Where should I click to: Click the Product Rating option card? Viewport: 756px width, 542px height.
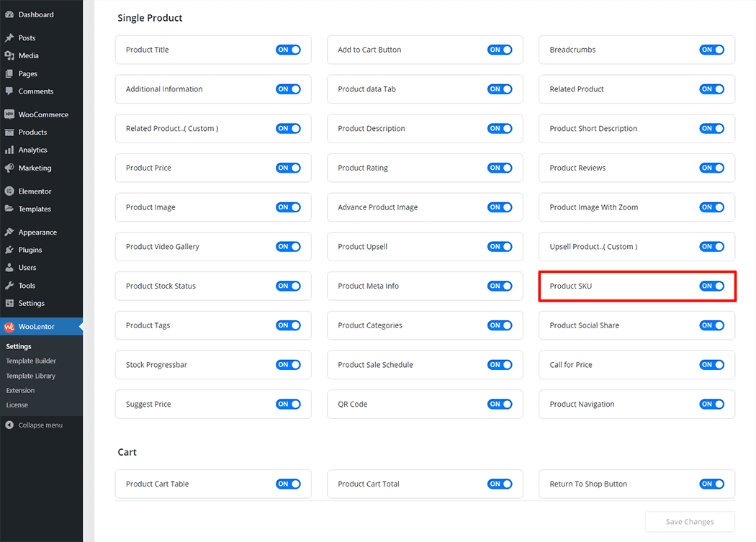point(403,168)
